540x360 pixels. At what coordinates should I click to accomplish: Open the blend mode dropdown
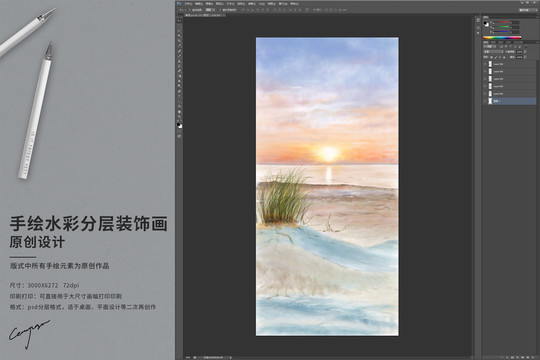[x=494, y=52]
